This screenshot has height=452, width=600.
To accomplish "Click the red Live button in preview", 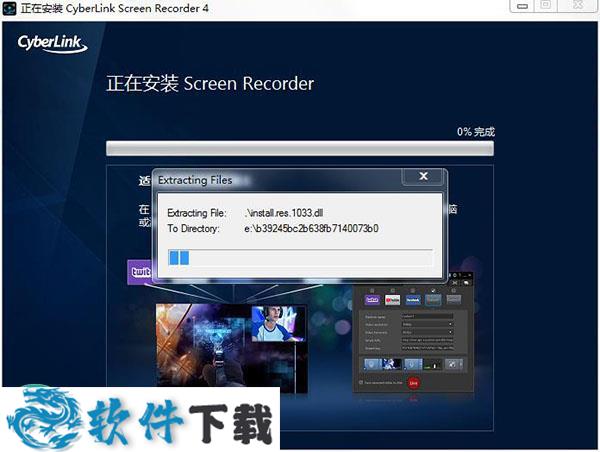I will tap(413, 383).
